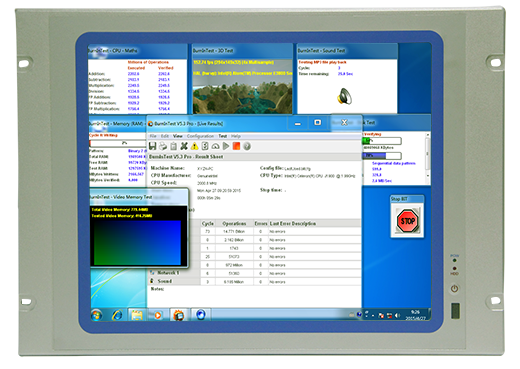520x369 pixels.
Task: Click the scrollbar down arrow in disk test window
Action: tap(428, 176)
